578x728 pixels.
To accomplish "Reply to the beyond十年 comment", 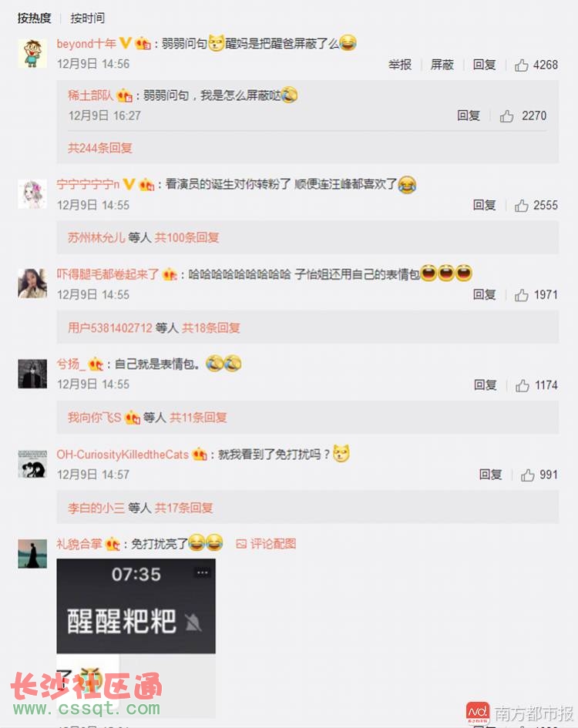I will (484, 65).
